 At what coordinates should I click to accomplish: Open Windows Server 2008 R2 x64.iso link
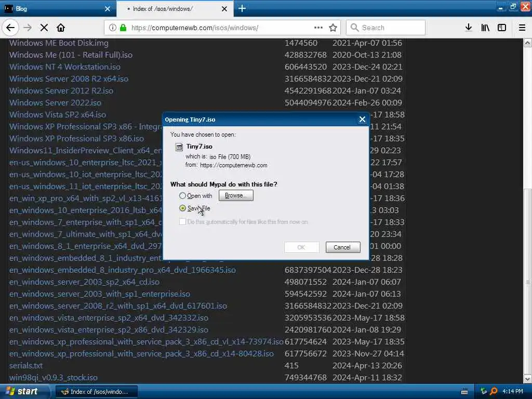pyautogui.click(x=69, y=79)
